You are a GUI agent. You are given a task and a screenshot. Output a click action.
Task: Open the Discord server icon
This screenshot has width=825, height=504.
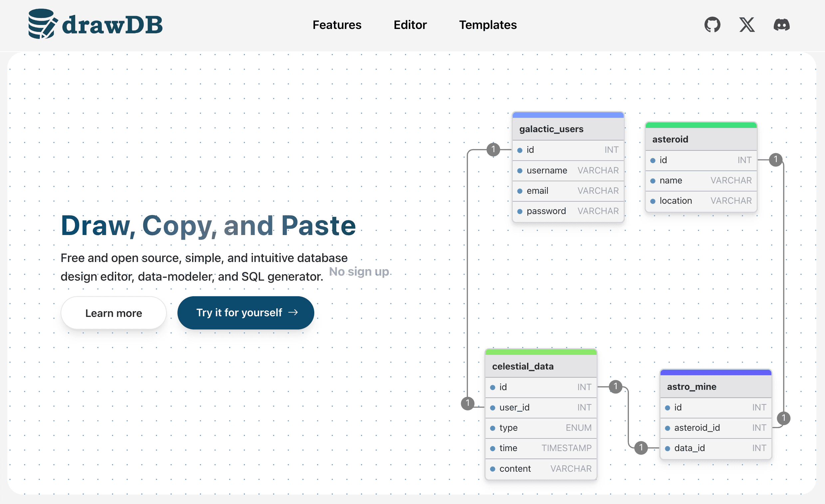point(781,25)
